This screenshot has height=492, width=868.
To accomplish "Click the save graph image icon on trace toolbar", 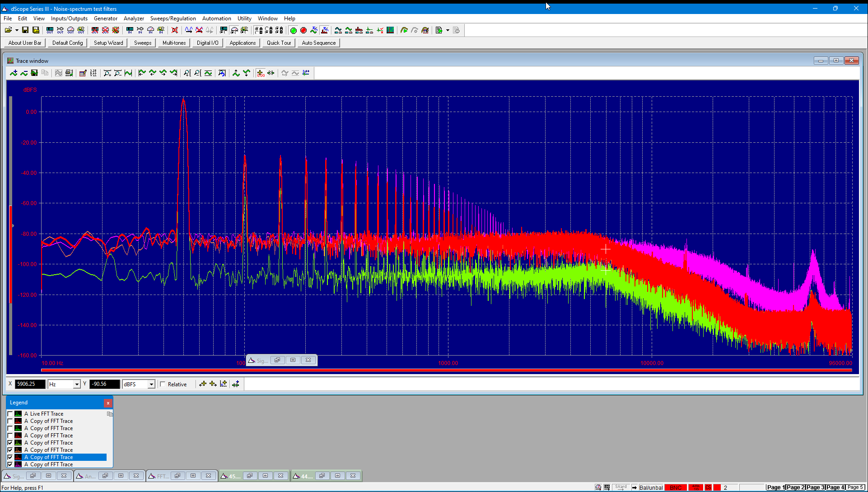I will 34,73.
